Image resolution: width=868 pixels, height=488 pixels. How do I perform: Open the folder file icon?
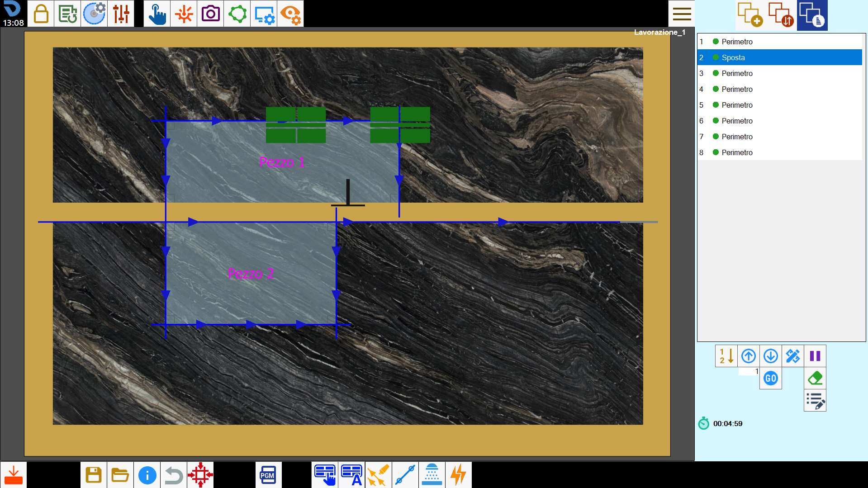click(x=120, y=475)
